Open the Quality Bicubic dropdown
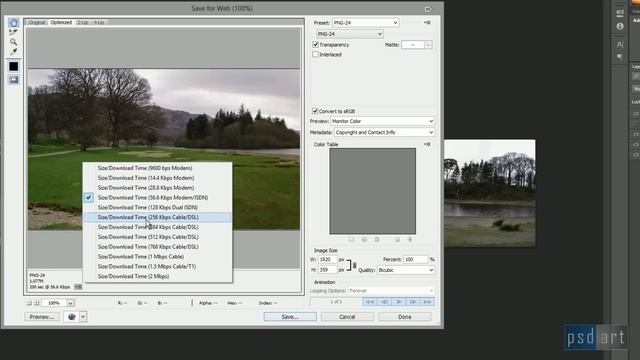640x360 pixels. [x=406, y=270]
